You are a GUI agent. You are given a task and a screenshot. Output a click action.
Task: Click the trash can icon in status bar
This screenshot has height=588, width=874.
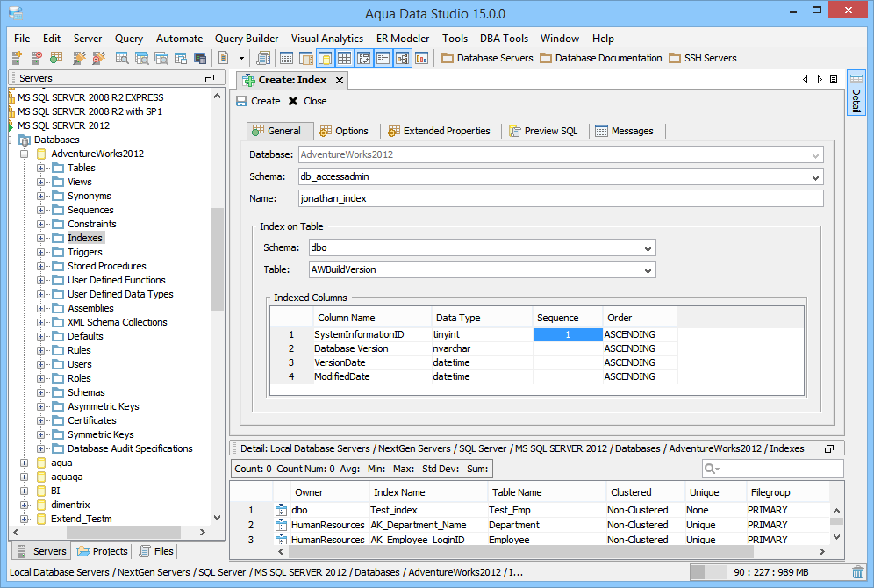(x=857, y=572)
